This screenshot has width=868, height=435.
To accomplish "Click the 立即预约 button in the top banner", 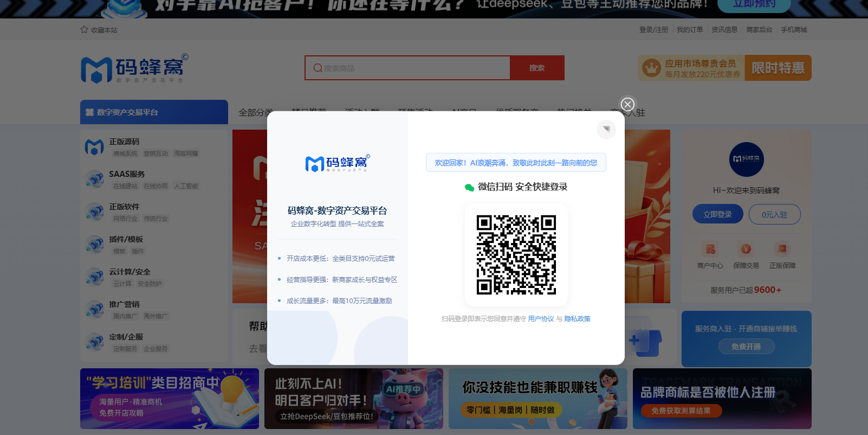I will pyautogui.click(x=754, y=4).
